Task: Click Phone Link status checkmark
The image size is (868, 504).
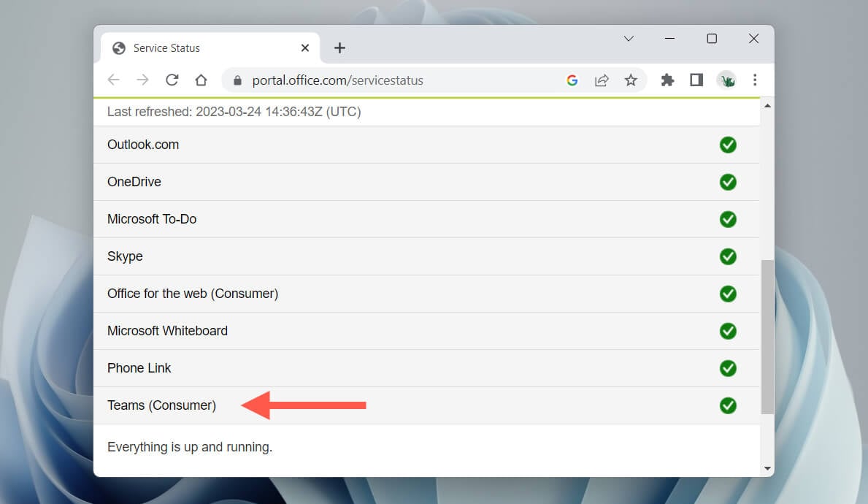Action: [x=728, y=368]
